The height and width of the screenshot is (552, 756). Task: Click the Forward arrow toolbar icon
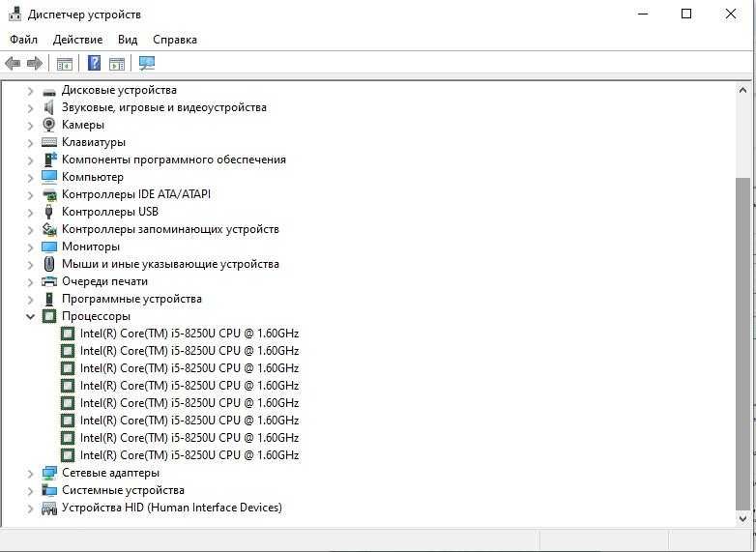35,63
